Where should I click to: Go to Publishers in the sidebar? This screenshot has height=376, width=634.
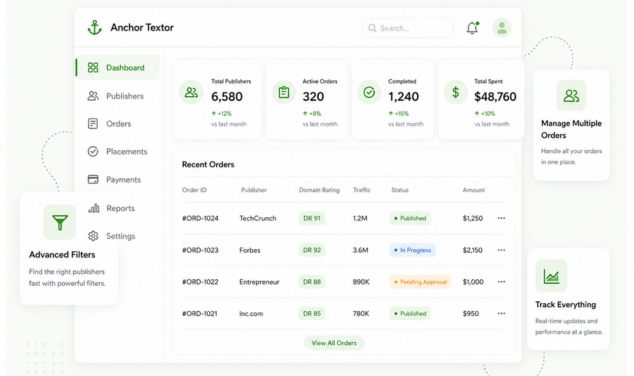point(118,96)
